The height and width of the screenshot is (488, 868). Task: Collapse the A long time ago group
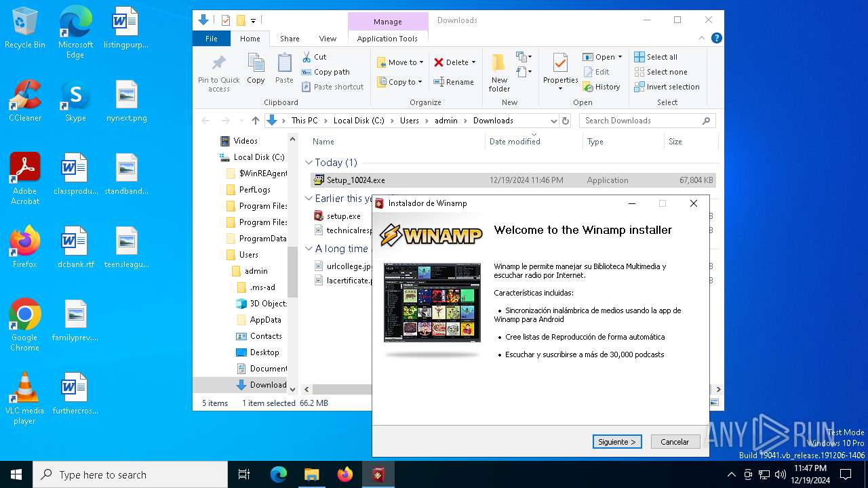click(x=309, y=249)
